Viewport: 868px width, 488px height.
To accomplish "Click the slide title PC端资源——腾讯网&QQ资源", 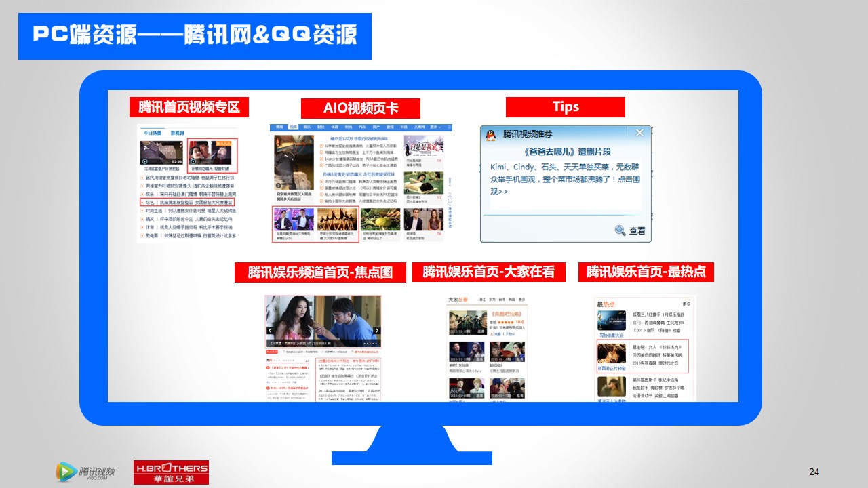I will [x=195, y=35].
